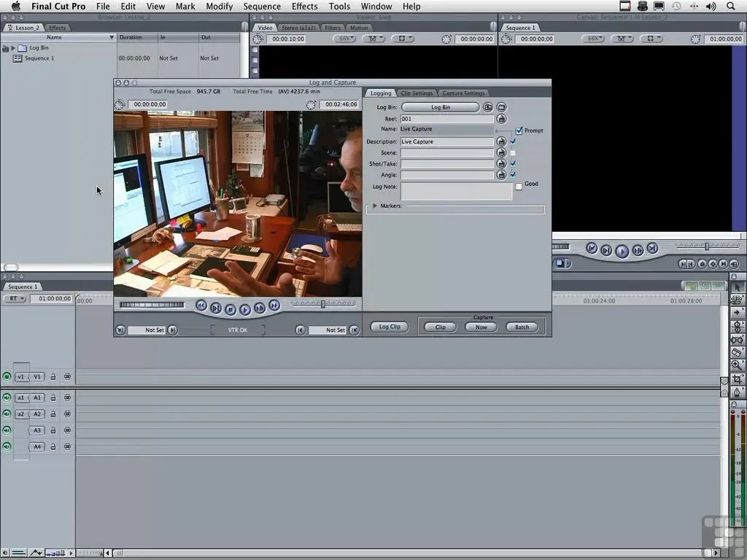Select the Pen tool in Tool palette
Screen dimensions: 747x560
tap(738, 392)
